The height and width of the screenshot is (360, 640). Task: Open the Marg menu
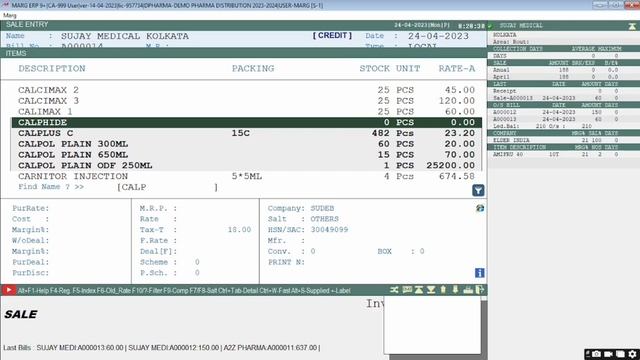[x=10, y=15]
